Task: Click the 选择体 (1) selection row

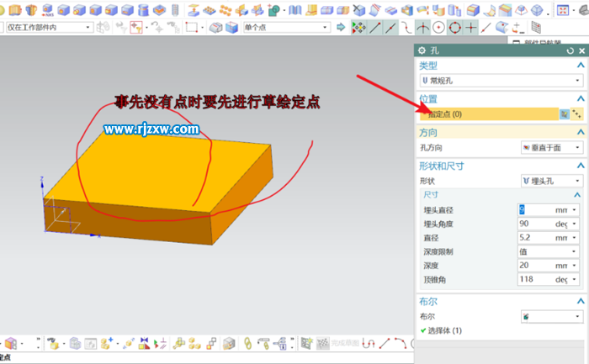Action: pyautogui.click(x=441, y=330)
